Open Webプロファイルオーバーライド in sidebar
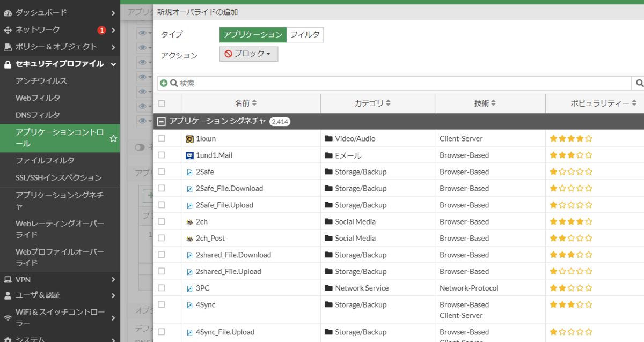Image resolution: width=644 pixels, height=342 pixels. (x=60, y=257)
